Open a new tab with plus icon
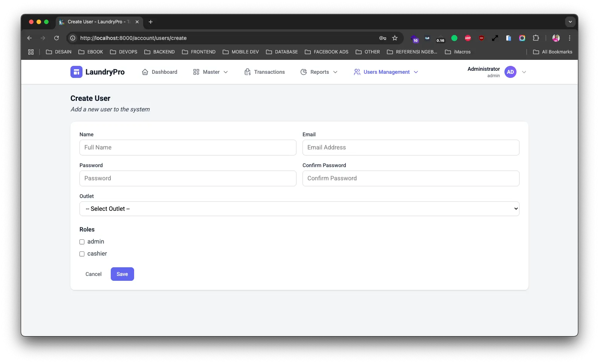This screenshot has width=599, height=364. coord(151,22)
